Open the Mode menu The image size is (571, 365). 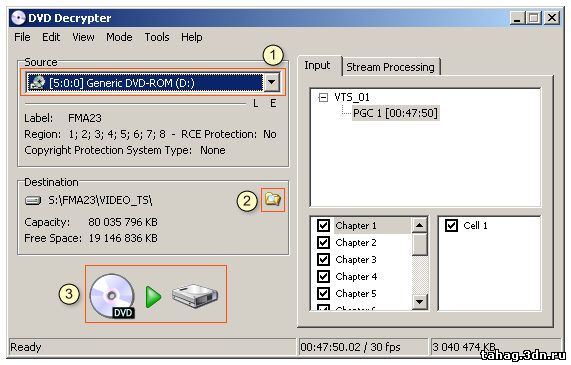click(119, 37)
